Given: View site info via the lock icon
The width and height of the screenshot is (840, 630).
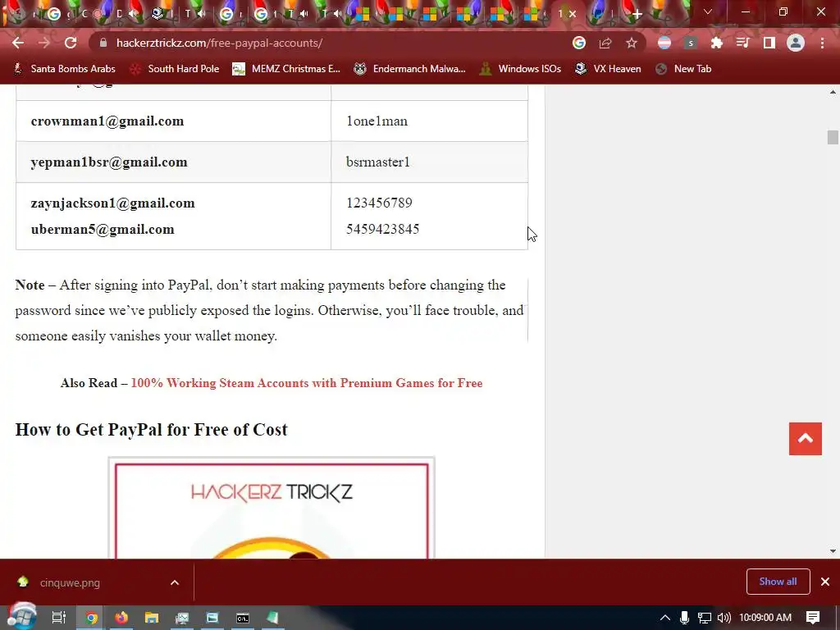Looking at the screenshot, I should coord(104,43).
